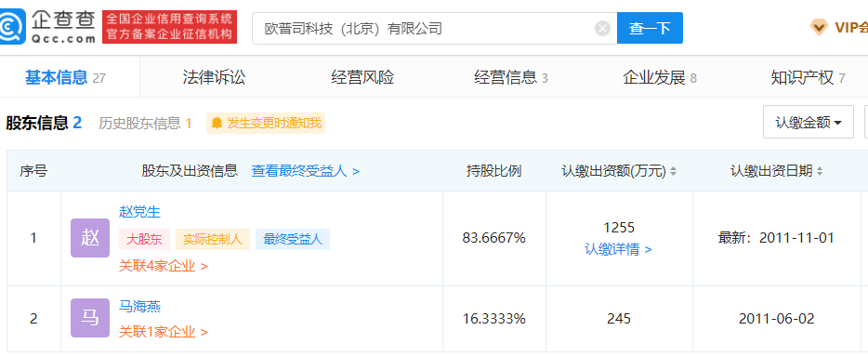
Task: Switch to 基本信息 tab
Action: [x=65, y=77]
